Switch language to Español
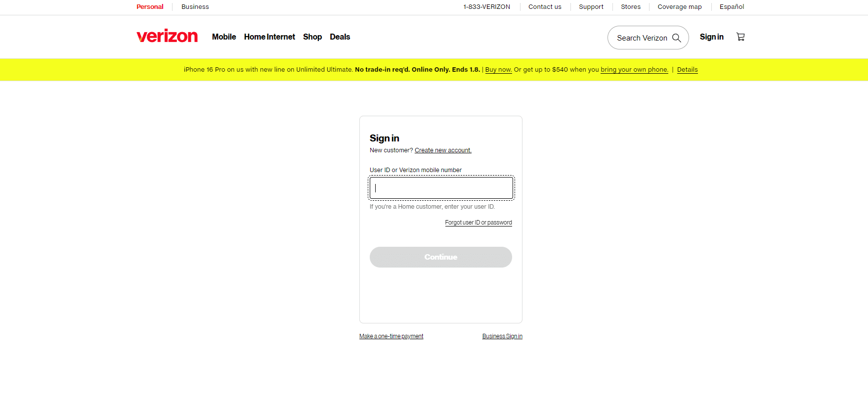The width and height of the screenshot is (868, 405). tap(732, 7)
